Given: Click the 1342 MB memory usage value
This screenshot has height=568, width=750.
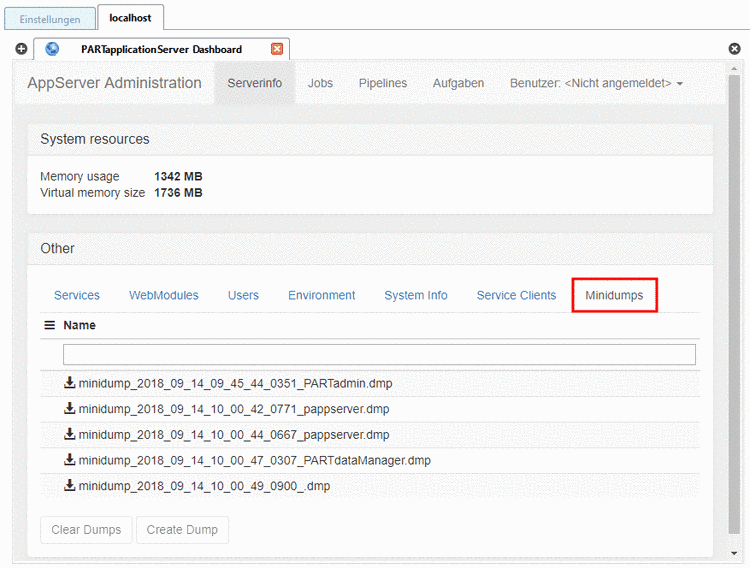Looking at the screenshot, I should (178, 177).
